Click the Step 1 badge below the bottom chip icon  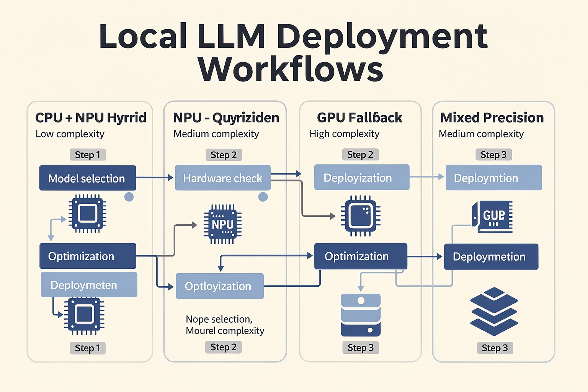88,348
